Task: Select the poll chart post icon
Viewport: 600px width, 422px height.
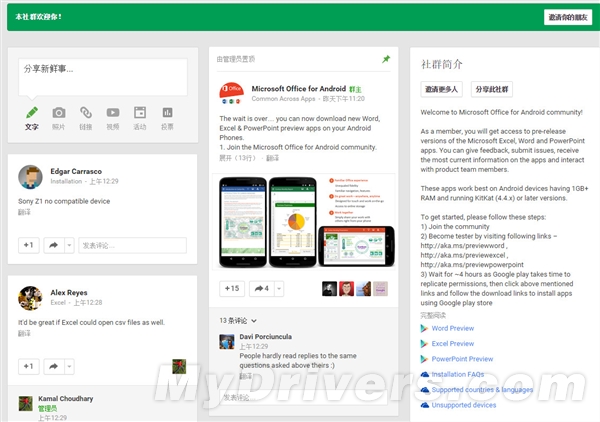Action: tap(167, 112)
